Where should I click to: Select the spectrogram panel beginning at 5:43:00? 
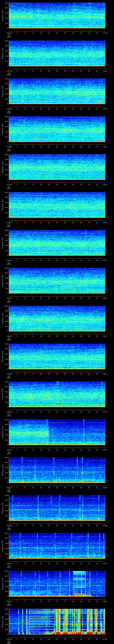tap(57, 129)
